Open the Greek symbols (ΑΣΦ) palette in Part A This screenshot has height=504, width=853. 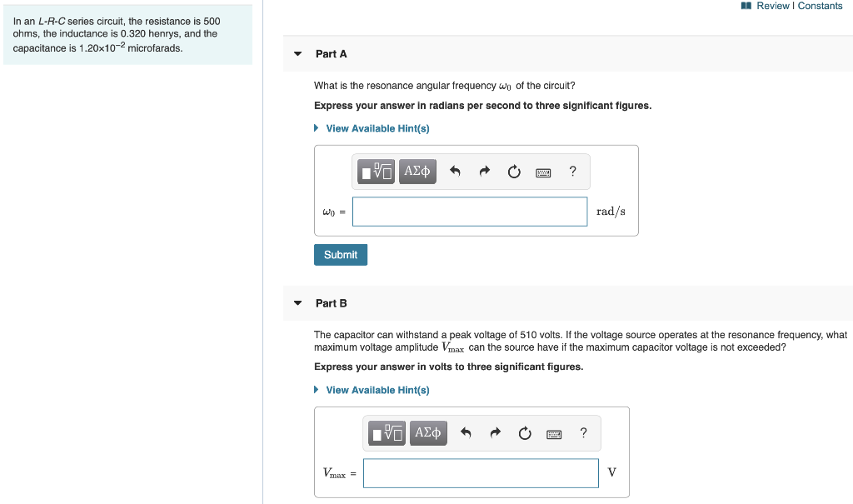coord(417,171)
